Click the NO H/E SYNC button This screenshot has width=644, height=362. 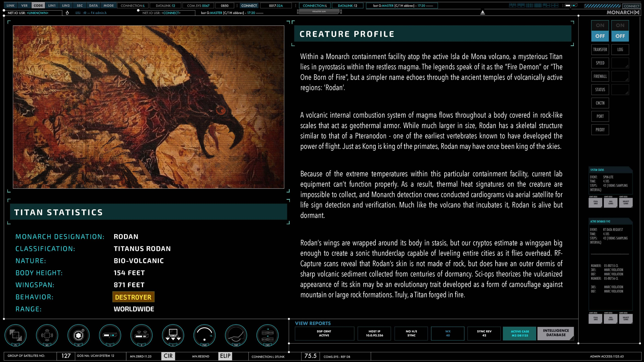(x=411, y=334)
